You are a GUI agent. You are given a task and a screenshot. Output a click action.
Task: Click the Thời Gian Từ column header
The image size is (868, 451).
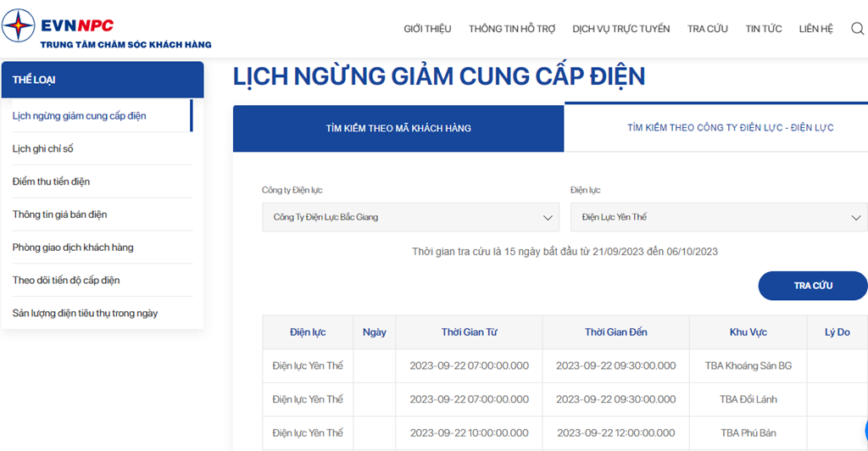469,332
